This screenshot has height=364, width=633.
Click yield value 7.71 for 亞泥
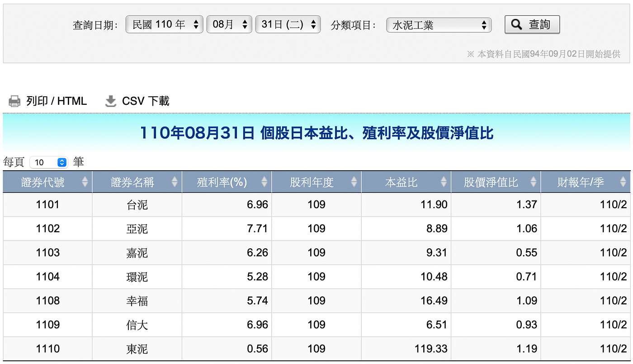coord(258,229)
